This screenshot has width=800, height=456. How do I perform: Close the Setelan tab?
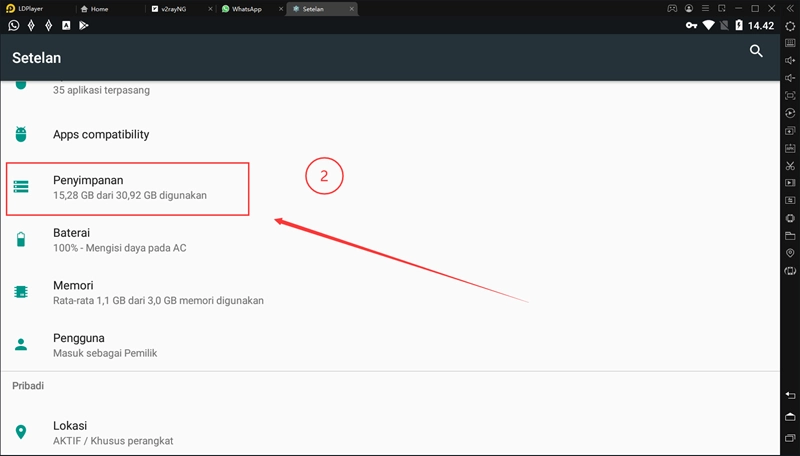(x=352, y=9)
